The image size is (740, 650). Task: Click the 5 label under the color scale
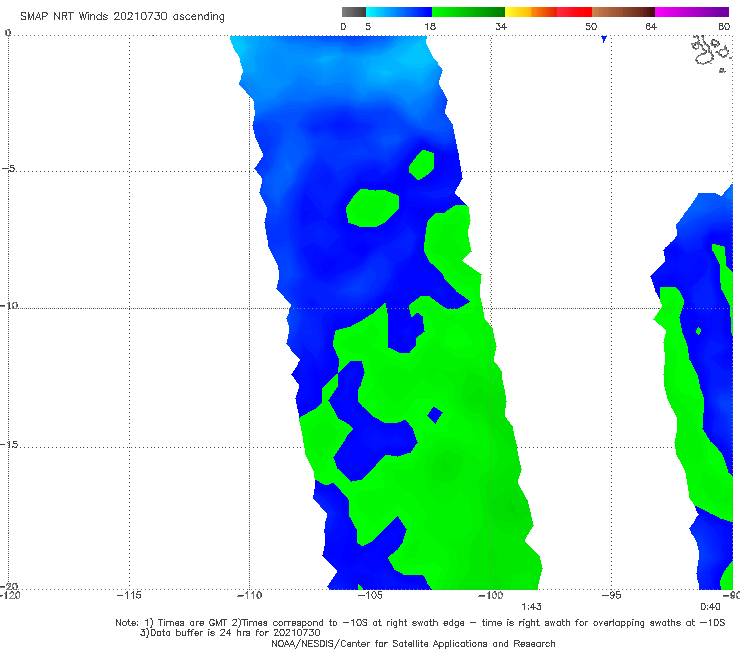point(368,26)
